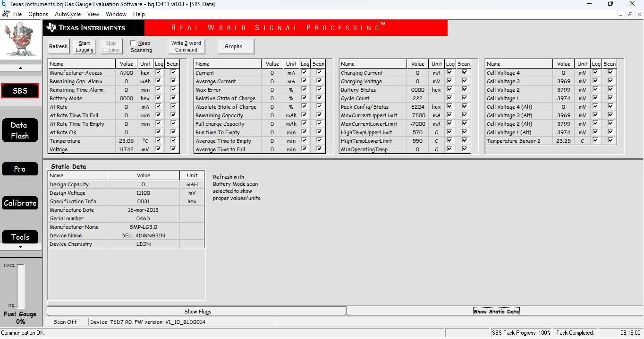Click the Start Logging button

(85, 46)
